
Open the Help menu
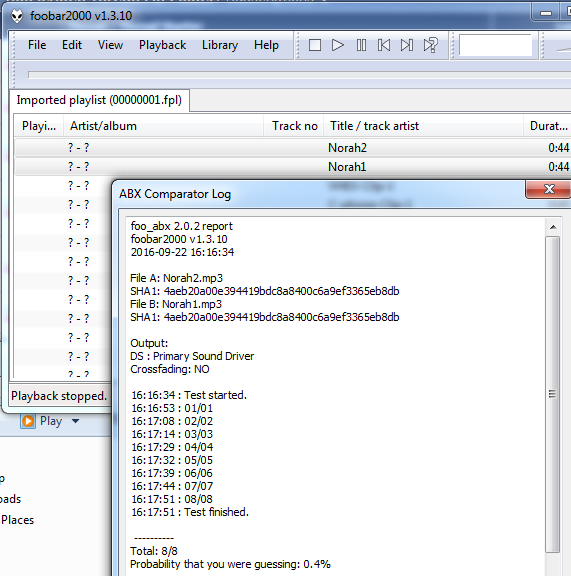click(266, 45)
